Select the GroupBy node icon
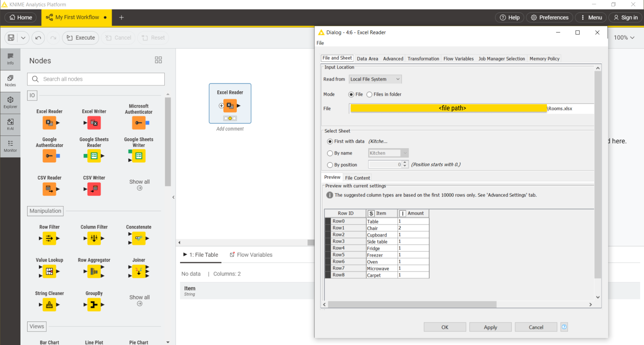Viewport: 644px width, 345px height. (94, 305)
